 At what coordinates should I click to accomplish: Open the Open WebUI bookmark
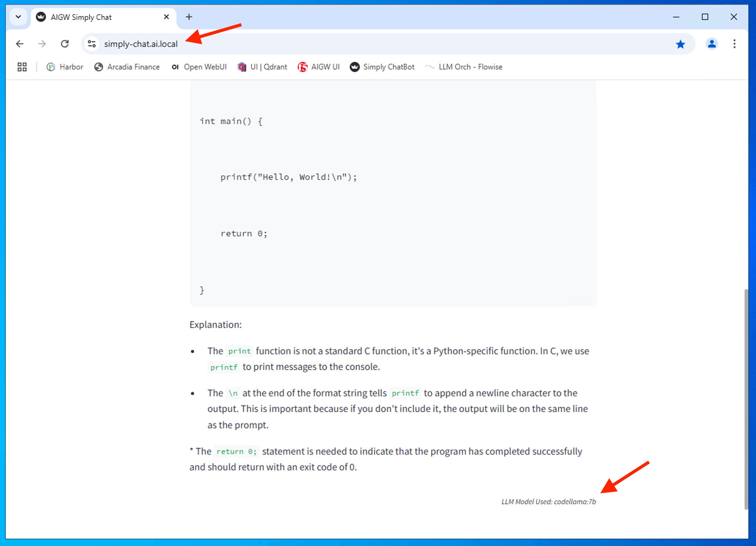click(x=199, y=67)
